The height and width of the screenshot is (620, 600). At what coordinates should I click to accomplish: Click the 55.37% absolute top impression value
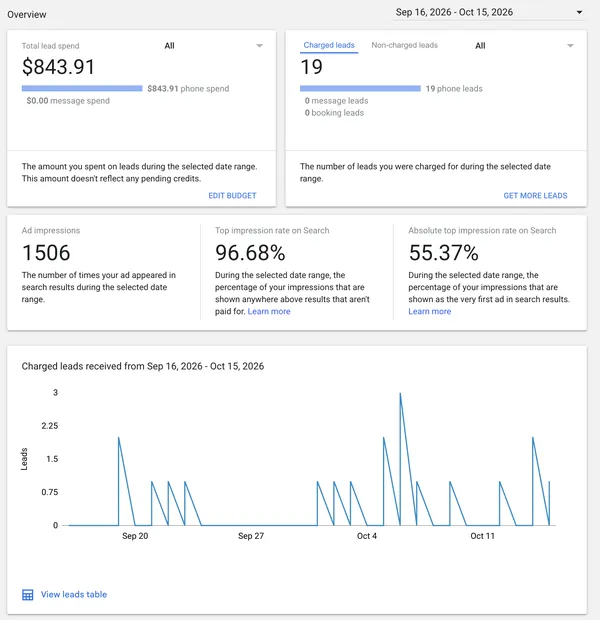(x=443, y=253)
